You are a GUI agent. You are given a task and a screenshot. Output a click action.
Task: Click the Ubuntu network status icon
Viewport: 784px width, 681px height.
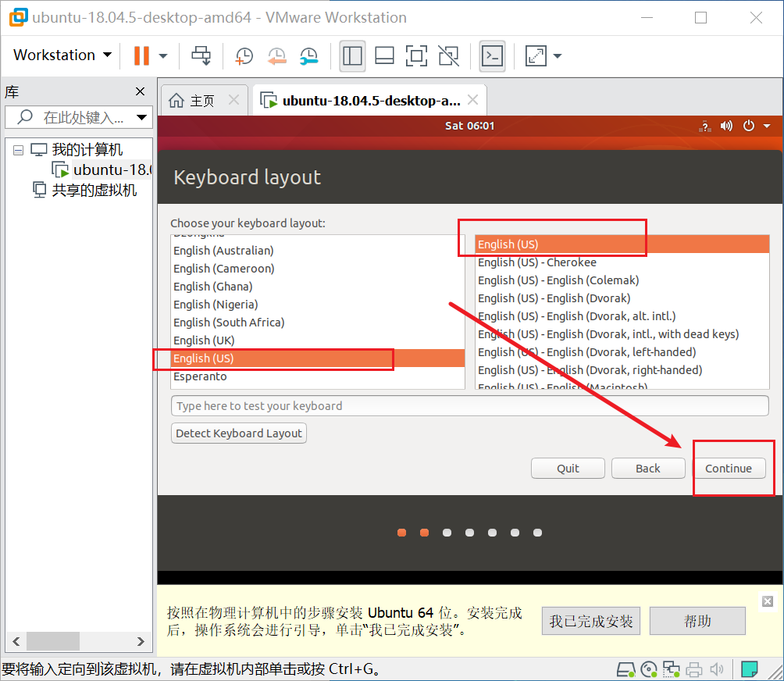pos(705,126)
